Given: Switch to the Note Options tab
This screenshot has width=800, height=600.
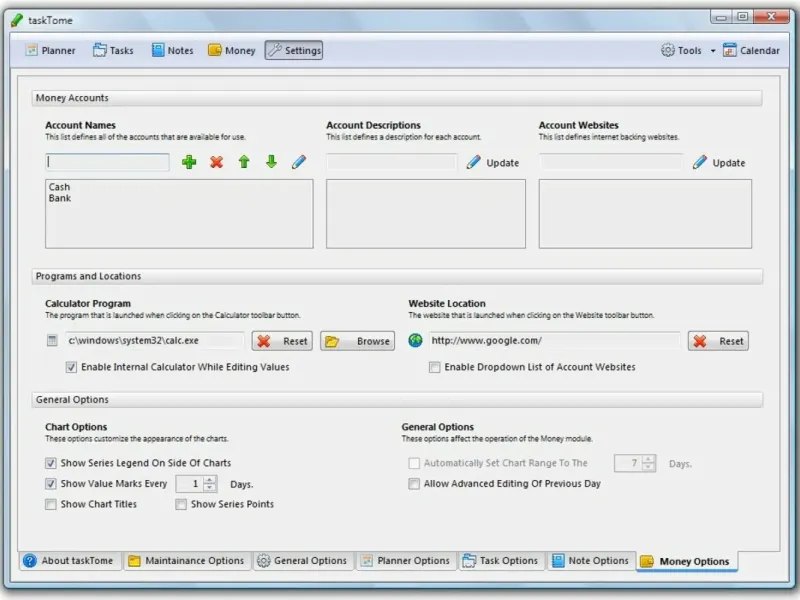Looking at the screenshot, I should click(591, 561).
